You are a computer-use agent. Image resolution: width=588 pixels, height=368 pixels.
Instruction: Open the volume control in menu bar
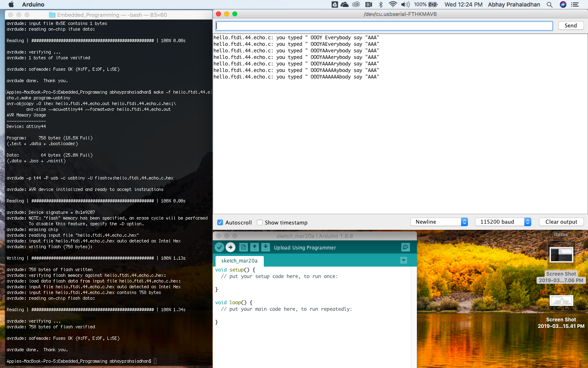coord(405,4)
